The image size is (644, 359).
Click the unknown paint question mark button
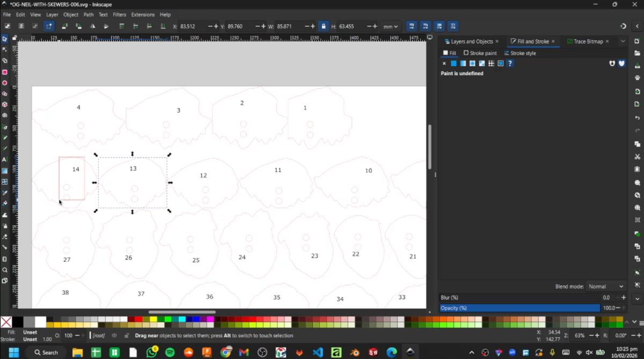point(510,63)
